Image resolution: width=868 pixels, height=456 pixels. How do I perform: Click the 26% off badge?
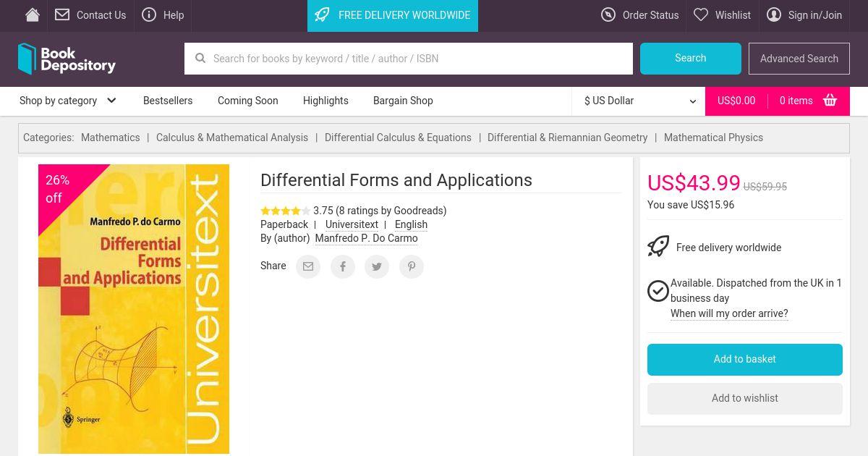(x=58, y=189)
